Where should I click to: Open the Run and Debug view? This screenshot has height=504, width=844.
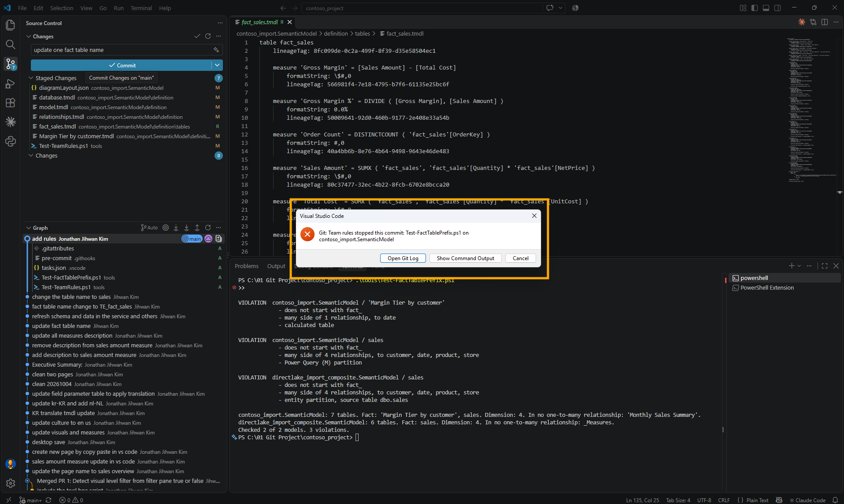tap(11, 84)
